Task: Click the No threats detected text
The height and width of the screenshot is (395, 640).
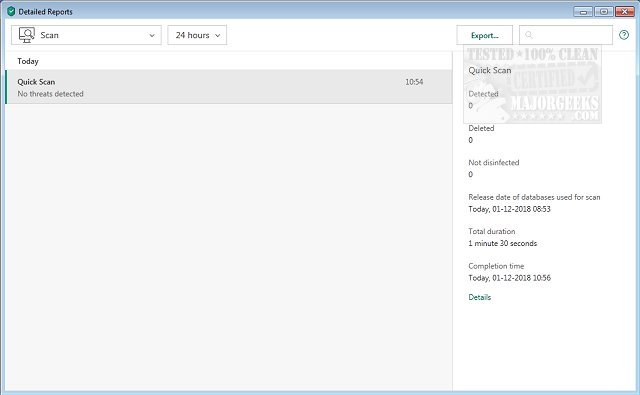Action: [50, 94]
